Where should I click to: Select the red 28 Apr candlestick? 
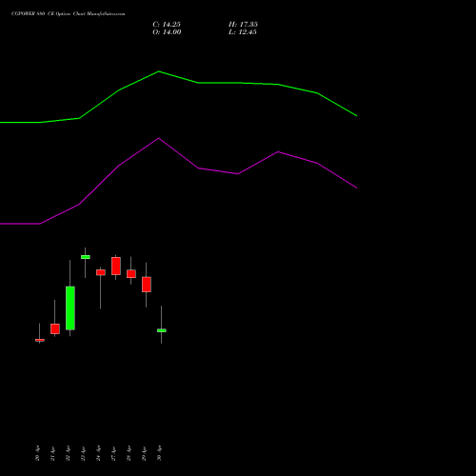(x=131, y=273)
